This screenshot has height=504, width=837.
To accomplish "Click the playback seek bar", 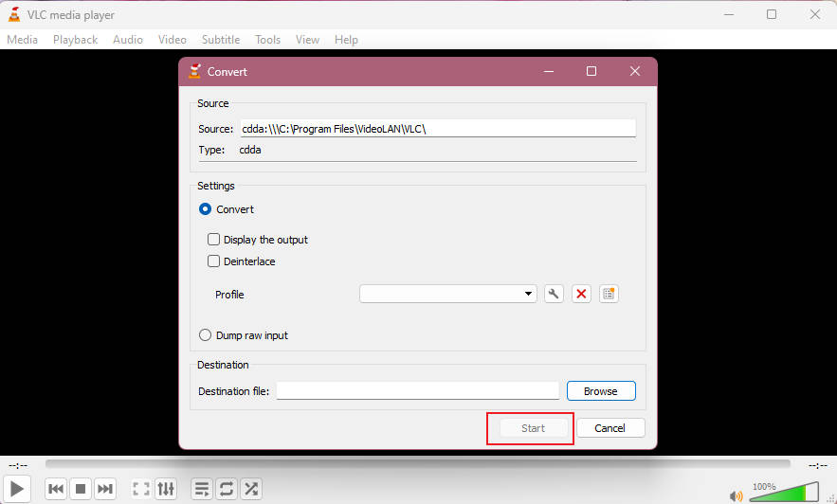I will click(x=417, y=464).
